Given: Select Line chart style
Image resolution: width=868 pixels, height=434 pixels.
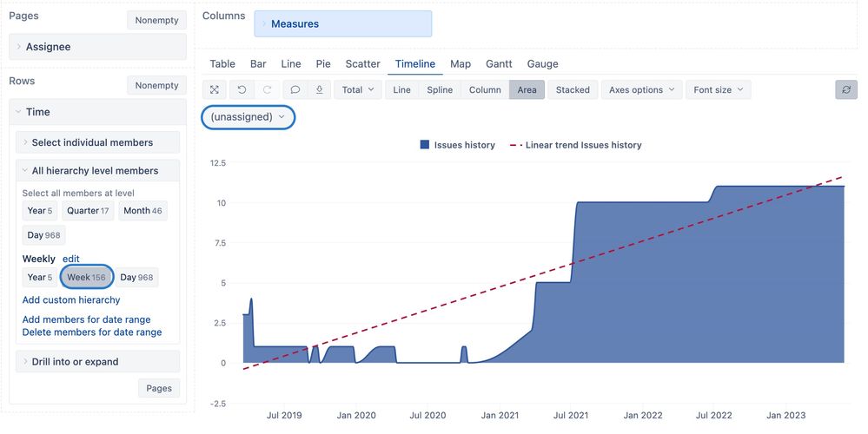Looking at the screenshot, I should (402, 89).
